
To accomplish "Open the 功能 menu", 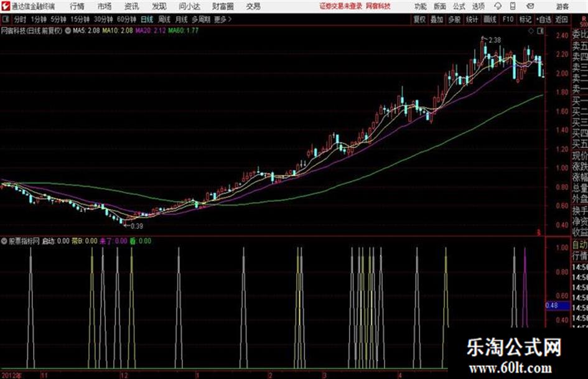I will pos(421,6).
